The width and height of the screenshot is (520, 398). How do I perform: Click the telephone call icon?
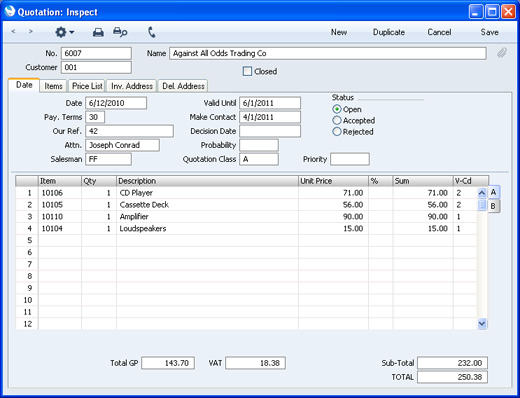point(152,32)
